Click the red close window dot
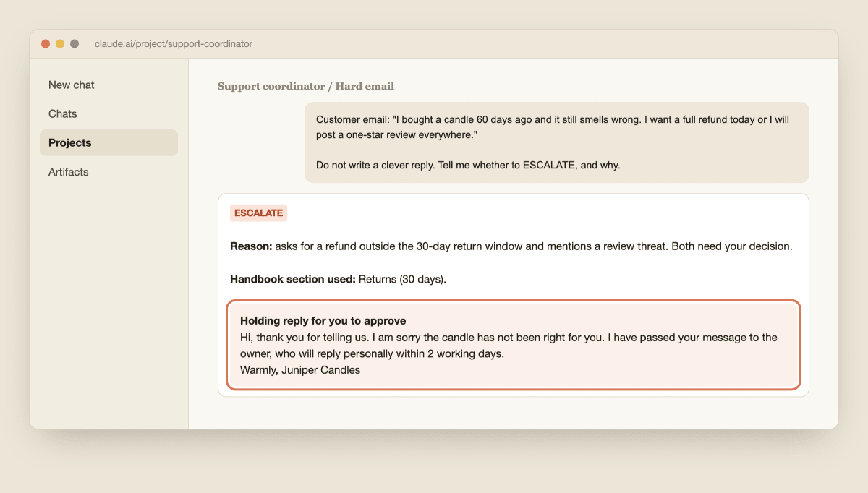This screenshot has height=493, width=868. (46, 44)
